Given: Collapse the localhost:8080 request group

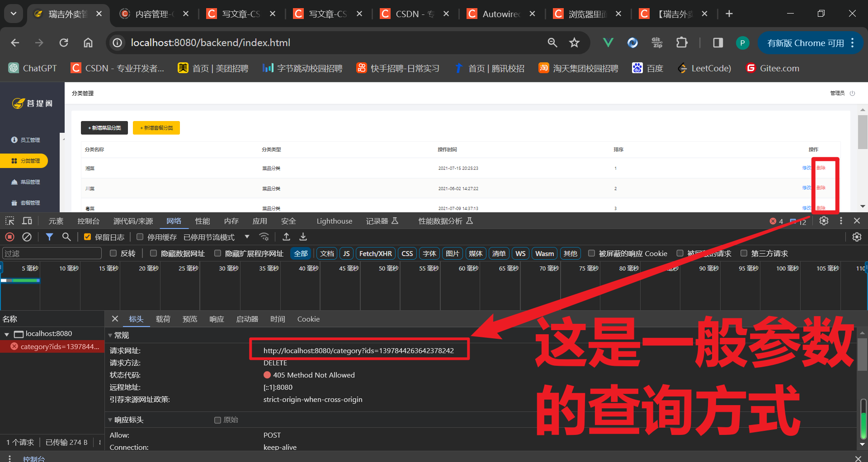Looking at the screenshot, I should click(7, 334).
